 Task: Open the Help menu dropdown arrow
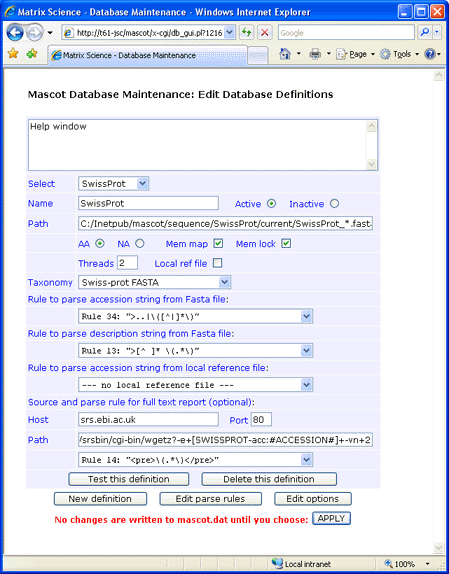439,54
